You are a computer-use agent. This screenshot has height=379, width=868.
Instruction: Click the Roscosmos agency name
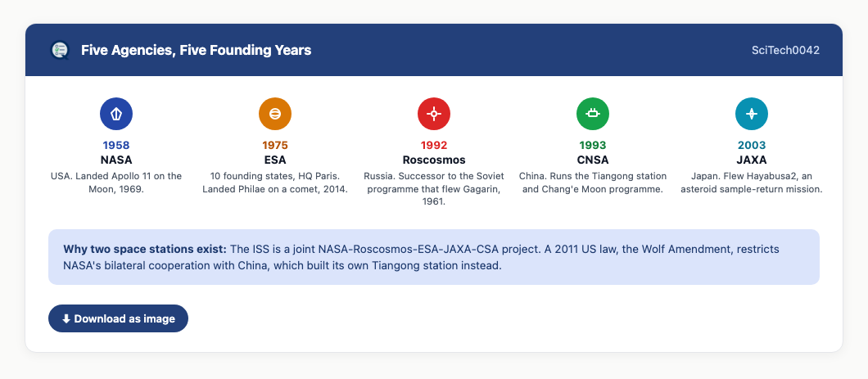click(434, 160)
